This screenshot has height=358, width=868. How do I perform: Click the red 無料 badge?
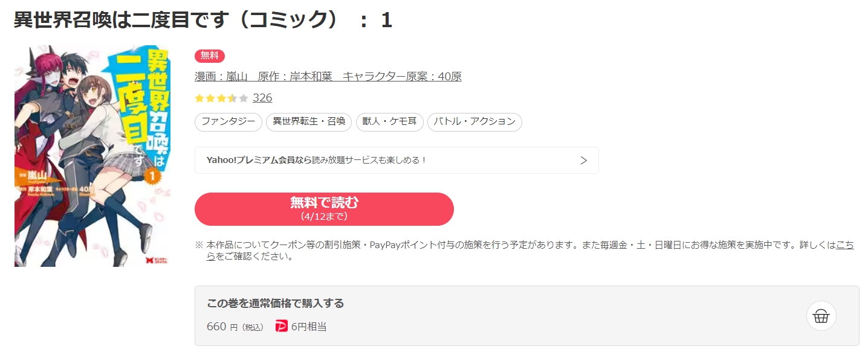(210, 56)
